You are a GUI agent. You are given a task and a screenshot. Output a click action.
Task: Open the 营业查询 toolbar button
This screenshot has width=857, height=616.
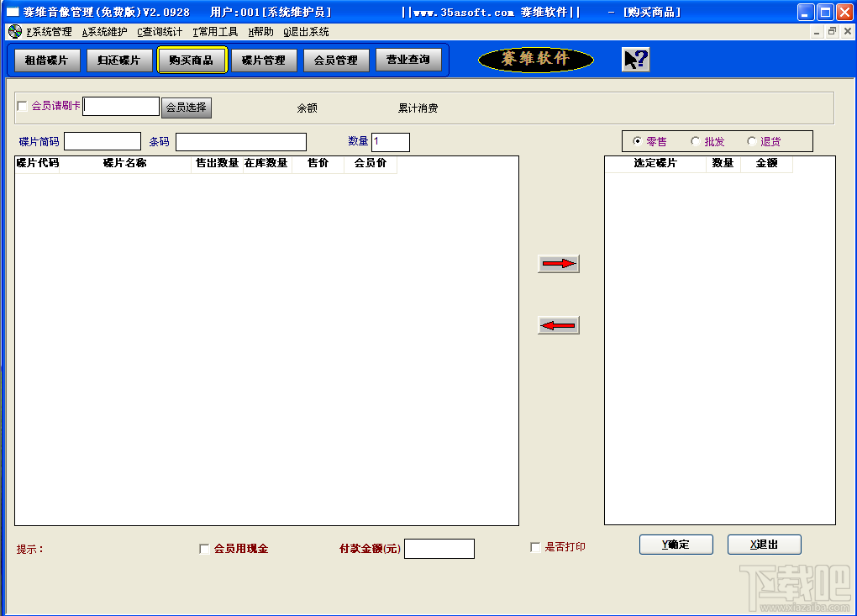(408, 60)
